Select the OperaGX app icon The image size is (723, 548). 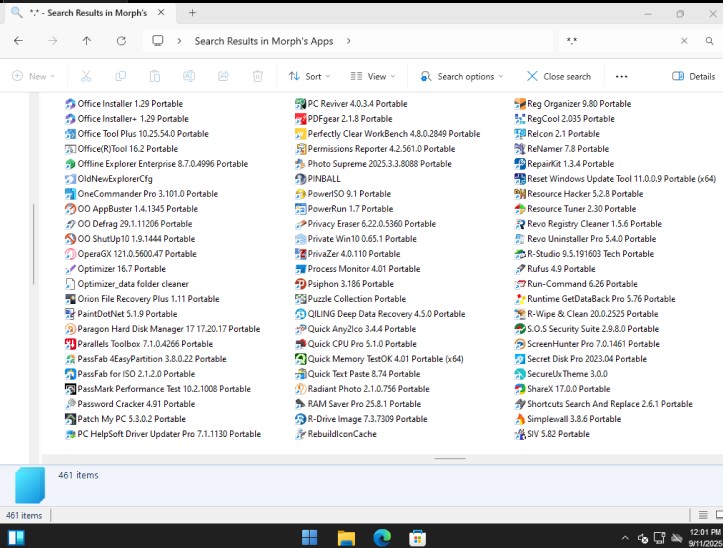point(70,254)
